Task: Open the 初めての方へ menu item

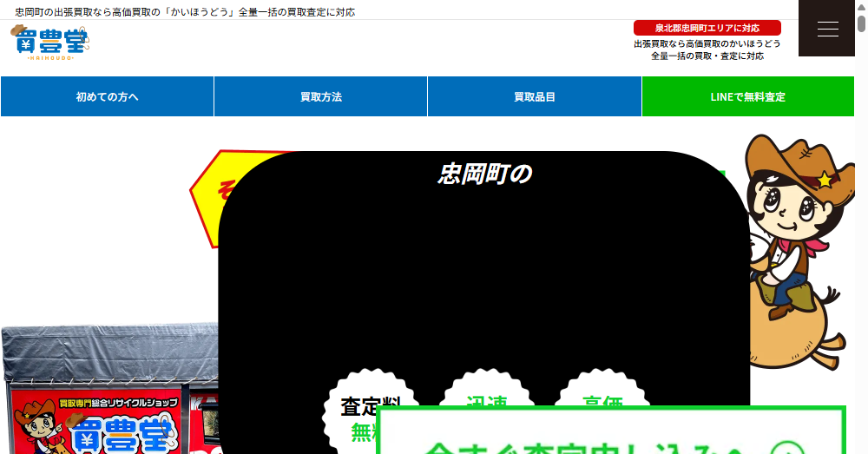Action: [107, 96]
